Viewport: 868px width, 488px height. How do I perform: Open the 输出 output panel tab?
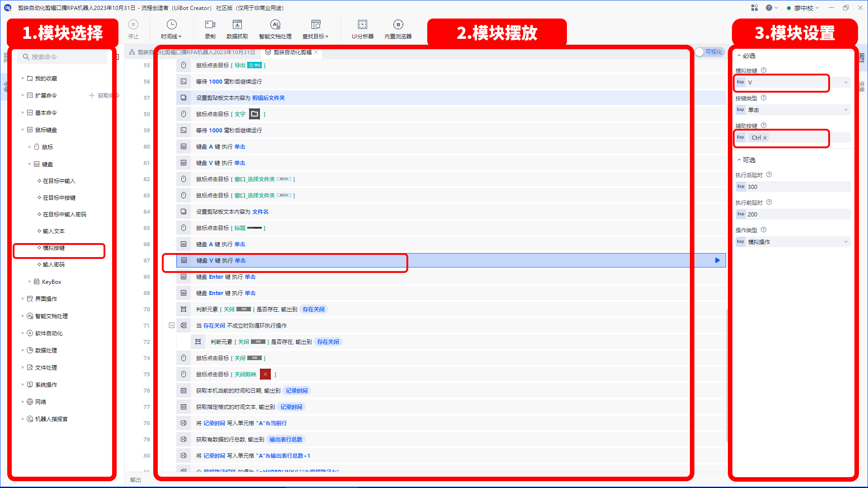136,480
